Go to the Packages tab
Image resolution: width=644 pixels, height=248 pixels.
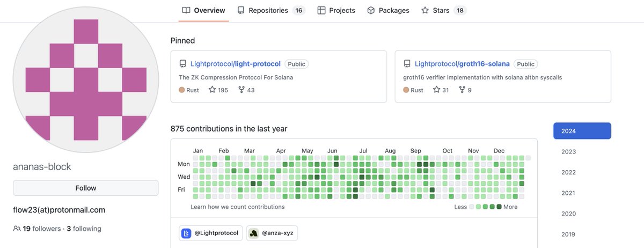coord(388,10)
